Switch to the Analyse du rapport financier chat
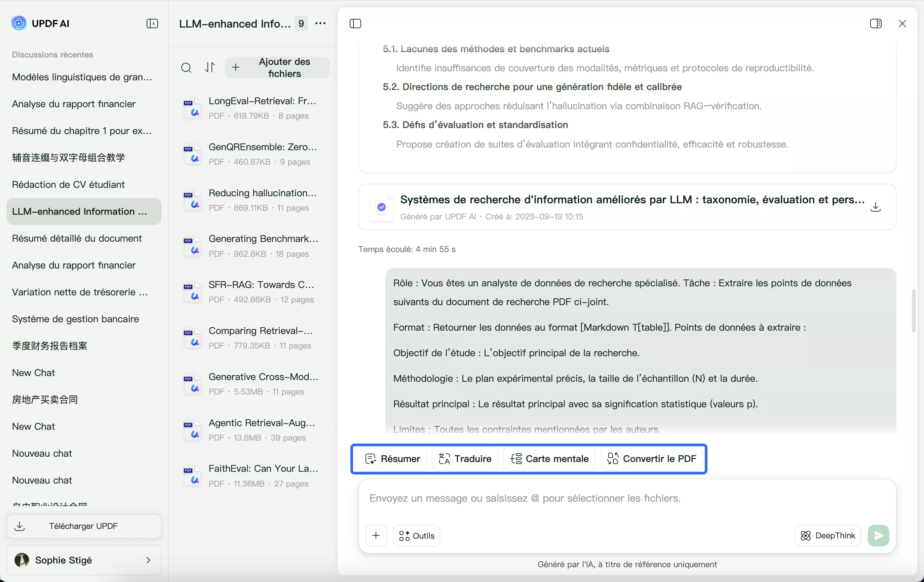The image size is (924, 582). point(74,104)
